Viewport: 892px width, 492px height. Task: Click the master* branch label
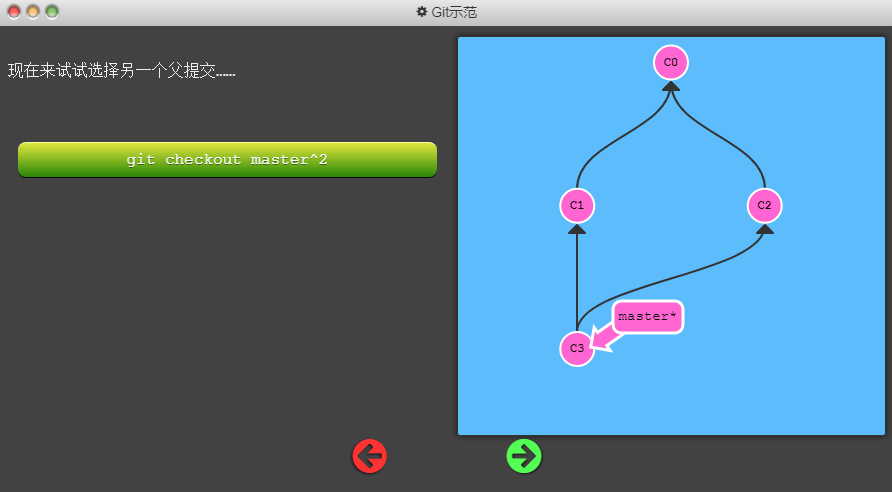(648, 317)
